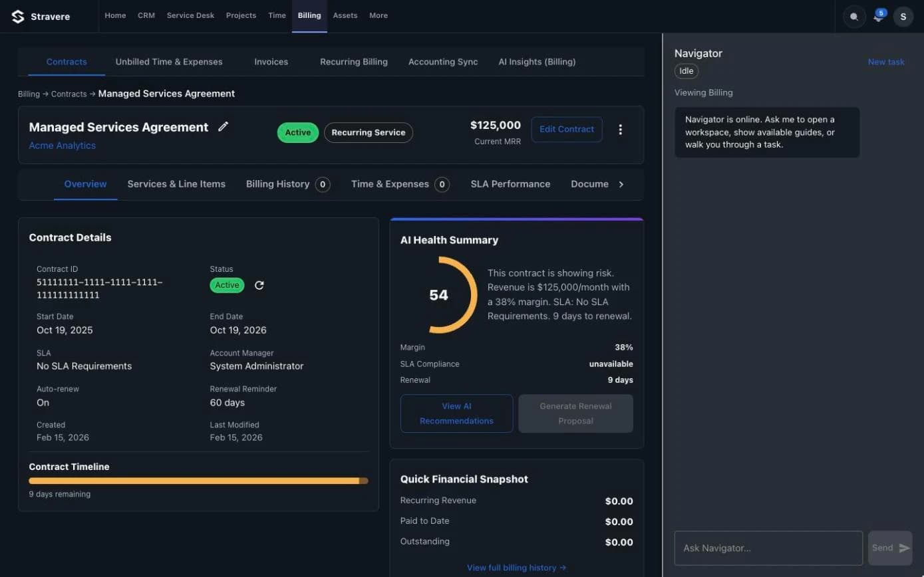
Task: Click the pencil icon beside contract title
Action: coord(224,126)
